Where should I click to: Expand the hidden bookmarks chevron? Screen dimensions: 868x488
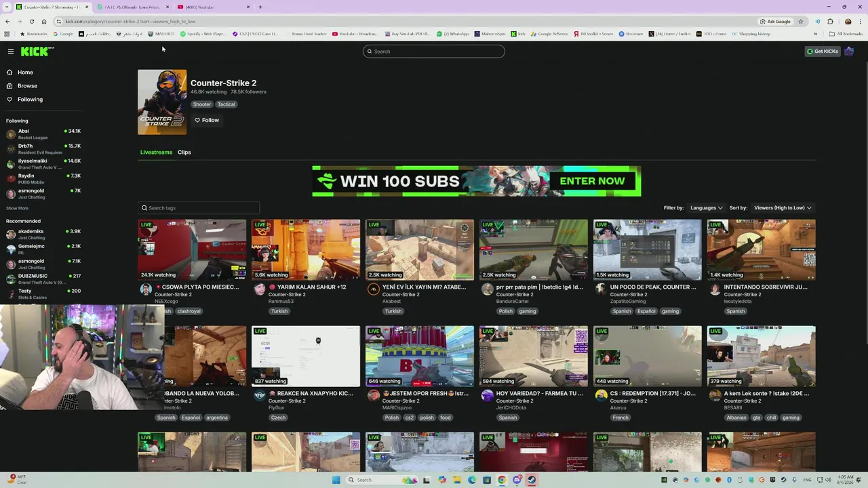click(815, 34)
